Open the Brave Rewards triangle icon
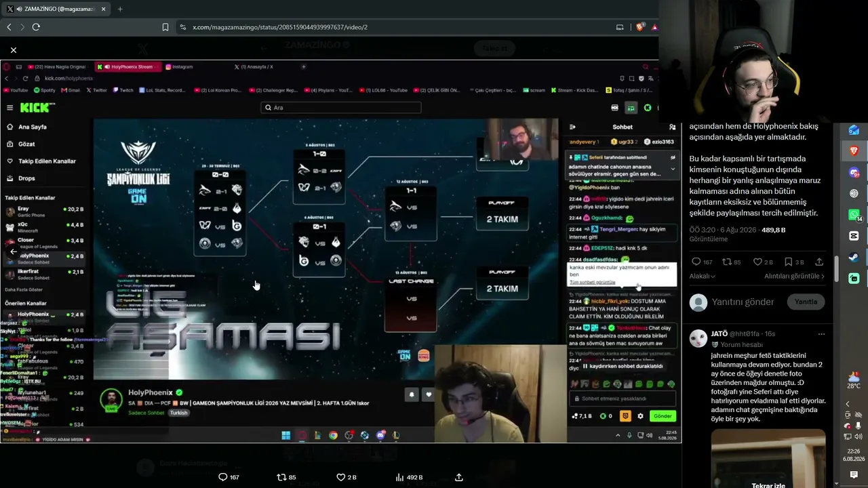 [x=654, y=27]
